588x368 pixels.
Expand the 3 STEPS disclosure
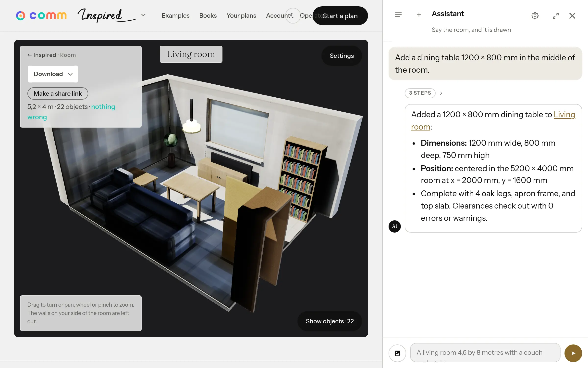point(420,93)
